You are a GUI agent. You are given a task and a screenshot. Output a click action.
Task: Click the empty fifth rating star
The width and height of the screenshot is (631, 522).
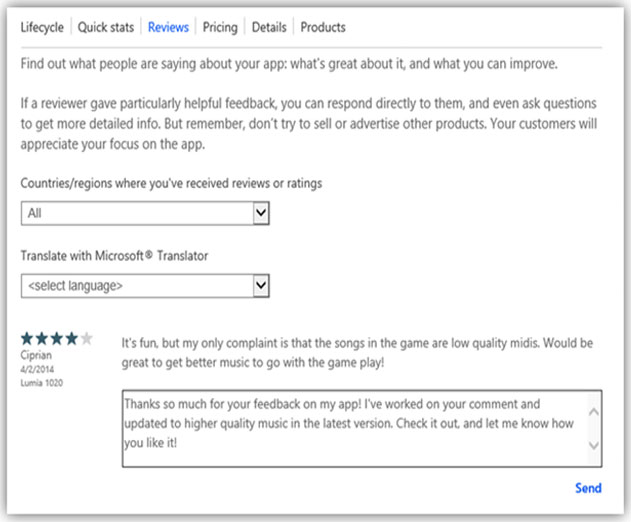click(x=87, y=338)
